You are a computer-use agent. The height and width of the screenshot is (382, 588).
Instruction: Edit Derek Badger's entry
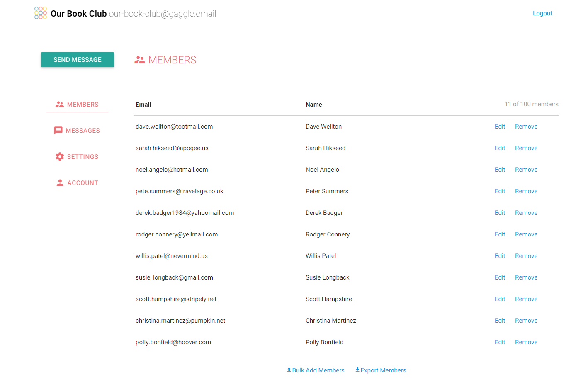click(x=500, y=213)
